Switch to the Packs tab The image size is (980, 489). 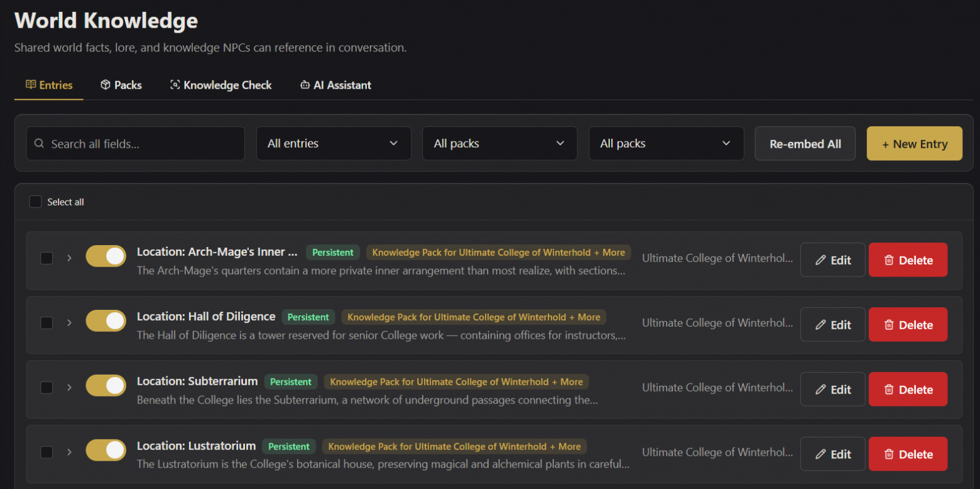(x=121, y=85)
